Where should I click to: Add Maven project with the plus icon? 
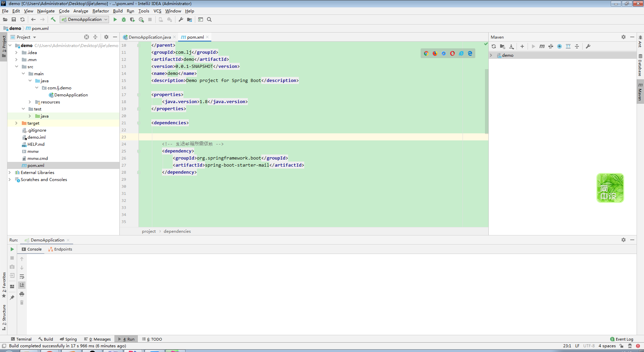[x=522, y=46]
